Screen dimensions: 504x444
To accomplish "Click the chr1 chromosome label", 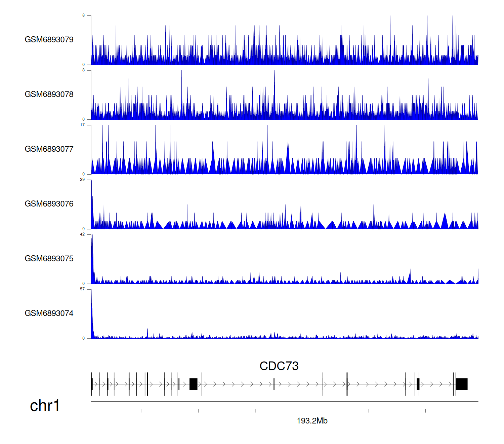I will (45, 406).
